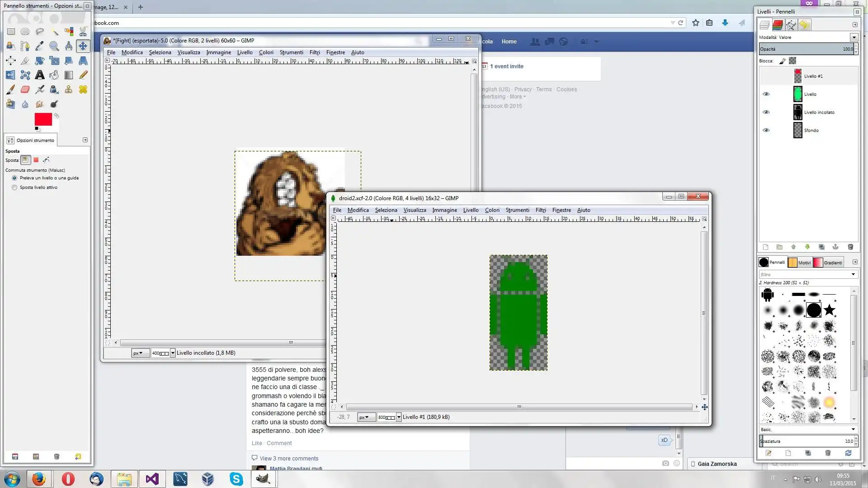Select the Bucket Fill tool
Screen dimensions: 868x488
coord(54,75)
